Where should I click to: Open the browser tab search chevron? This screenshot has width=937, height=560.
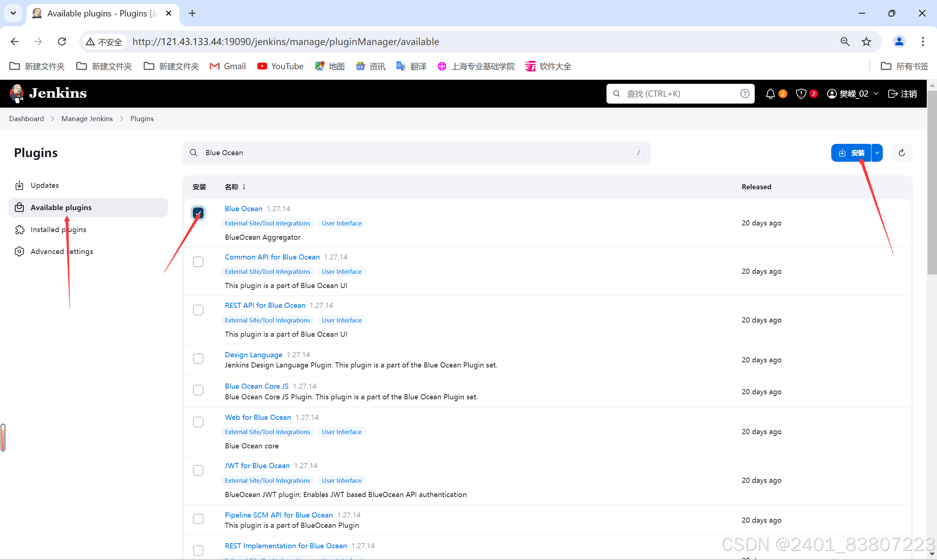[x=13, y=13]
